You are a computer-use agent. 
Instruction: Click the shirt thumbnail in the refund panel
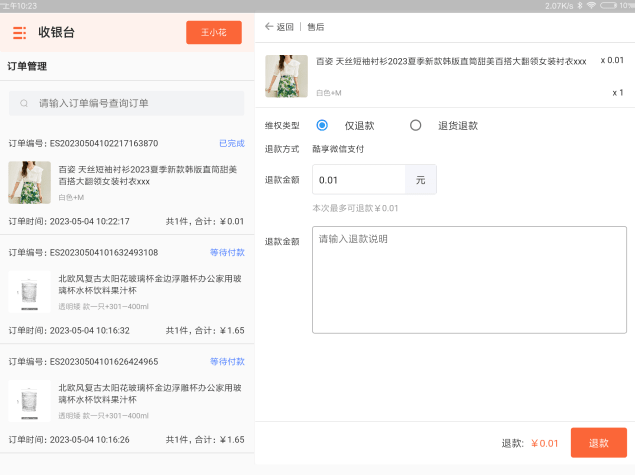pos(286,76)
